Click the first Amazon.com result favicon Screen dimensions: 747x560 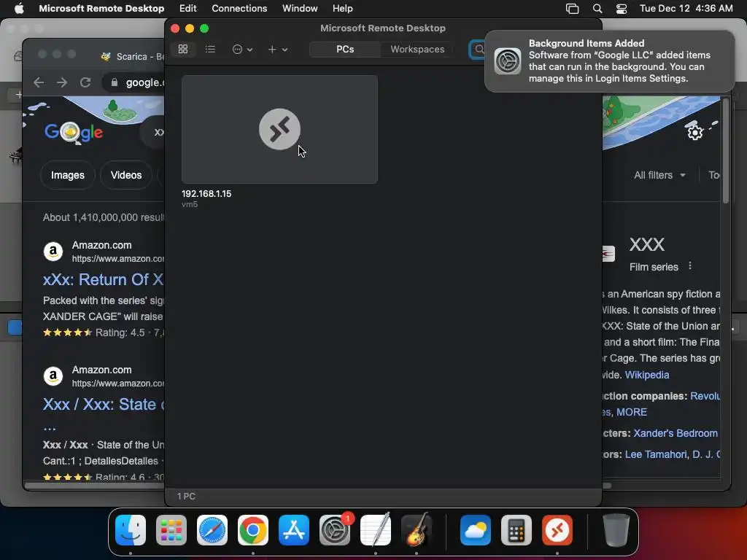point(53,251)
